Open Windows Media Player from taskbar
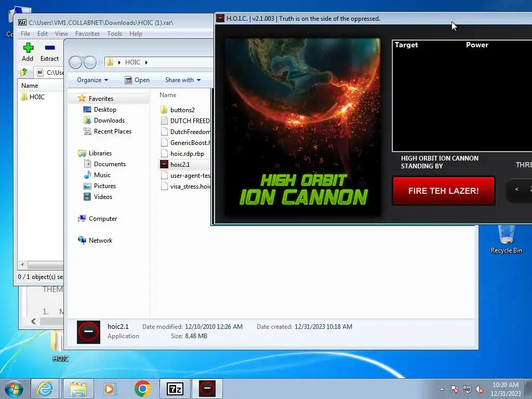 (x=109, y=389)
